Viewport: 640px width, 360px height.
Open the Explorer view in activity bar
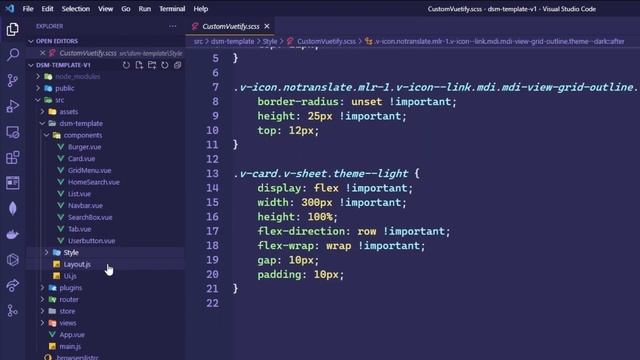[x=12, y=29]
